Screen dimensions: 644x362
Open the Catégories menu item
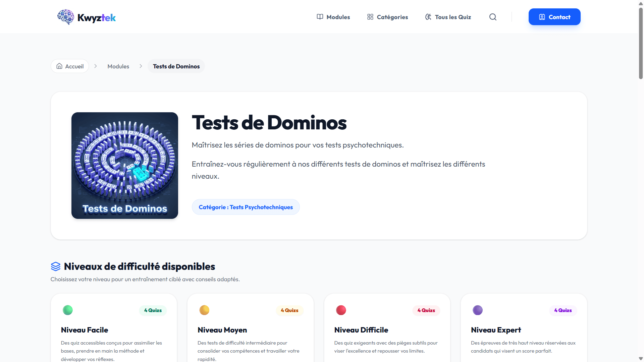click(x=387, y=17)
